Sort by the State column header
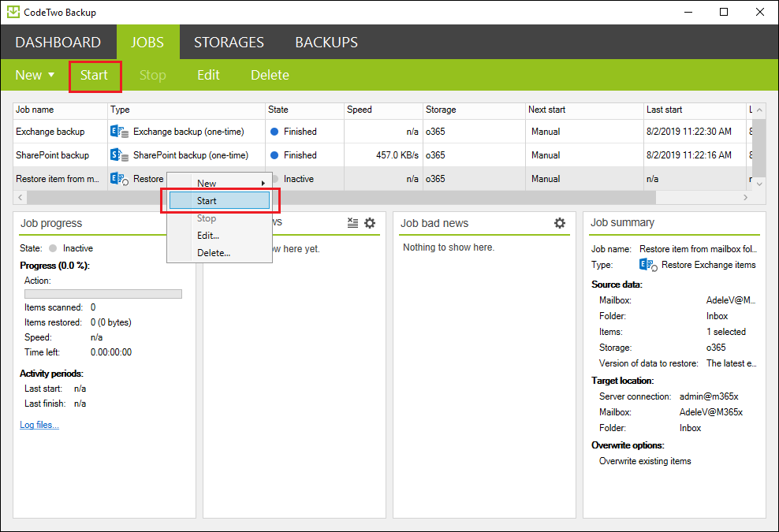The image size is (779, 532). coord(304,110)
